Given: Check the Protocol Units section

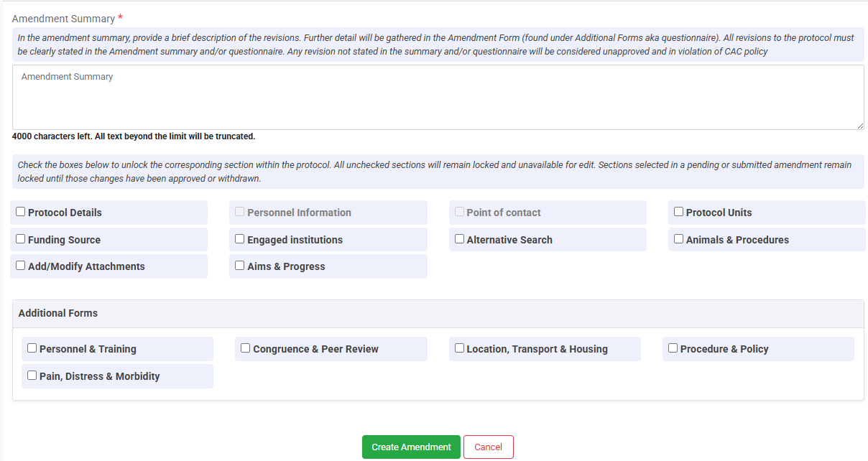Looking at the screenshot, I should [678, 211].
